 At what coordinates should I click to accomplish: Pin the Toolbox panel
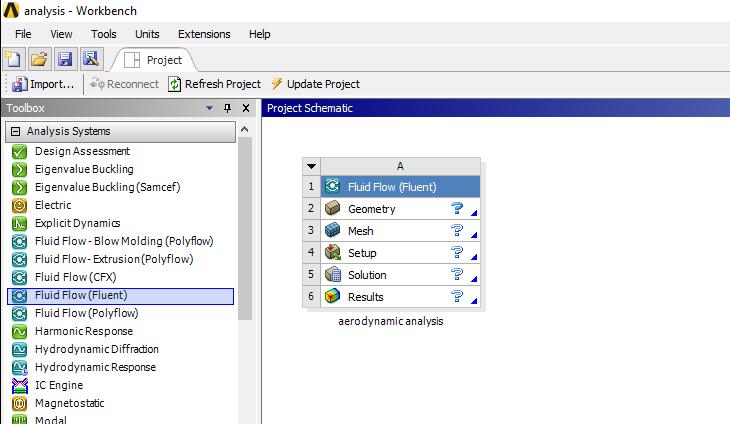[227, 108]
